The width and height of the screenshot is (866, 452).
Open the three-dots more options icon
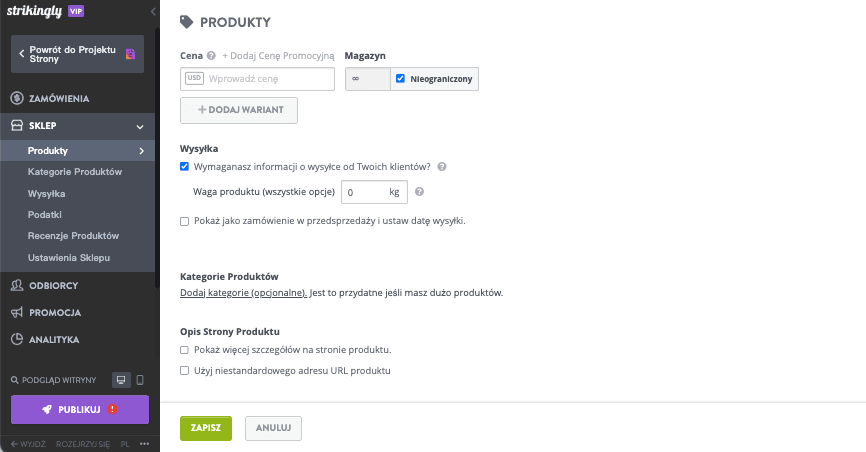[144, 443]
